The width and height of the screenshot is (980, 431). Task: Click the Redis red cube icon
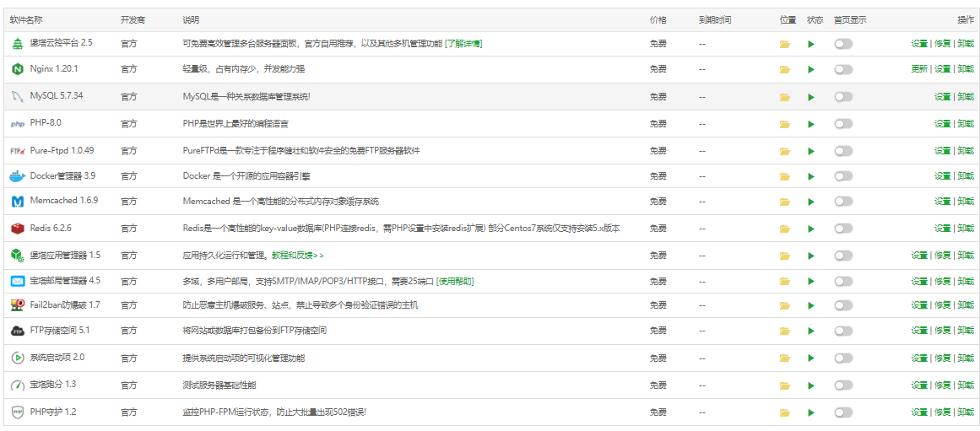(17, 229)
